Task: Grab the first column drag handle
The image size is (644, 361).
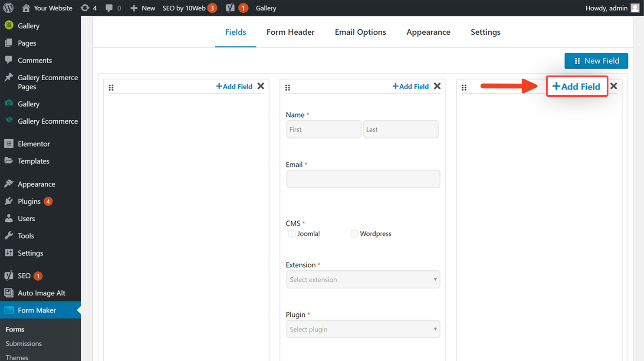Action: (111, 87)
